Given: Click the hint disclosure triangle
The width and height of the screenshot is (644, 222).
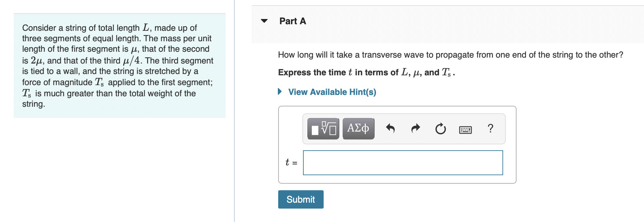Looking at the screenshot, I should (280, 92).
